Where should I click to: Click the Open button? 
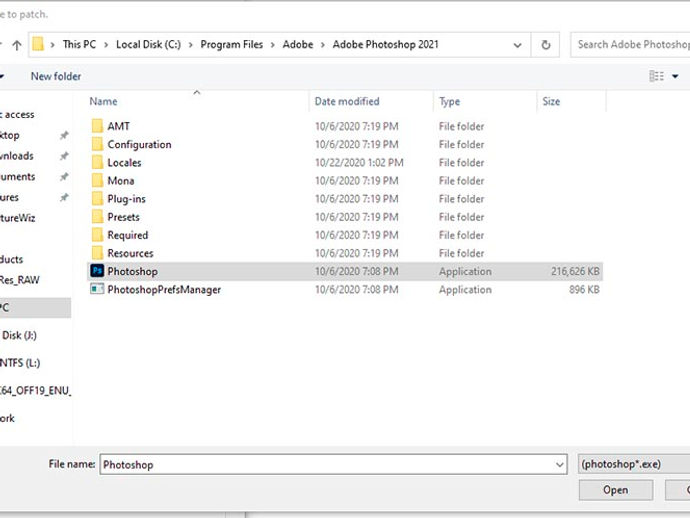[x=616, y=490]
